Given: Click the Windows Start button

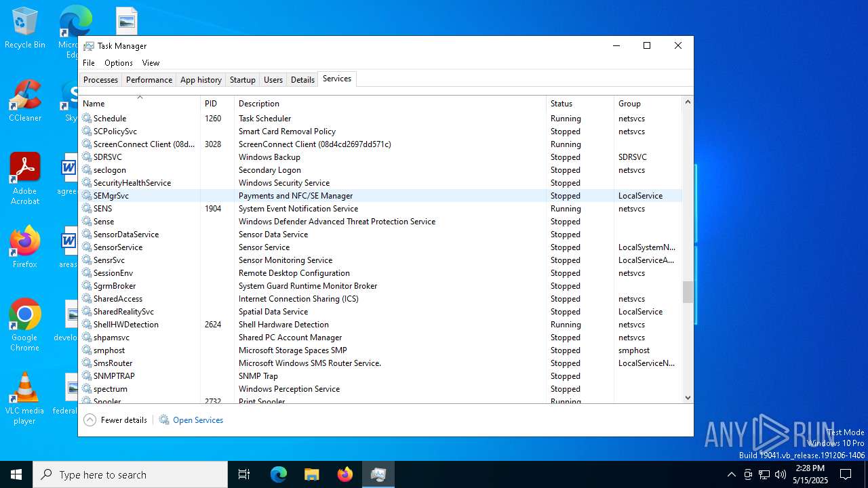Looking at the screenshot, I should click(16, 474).
